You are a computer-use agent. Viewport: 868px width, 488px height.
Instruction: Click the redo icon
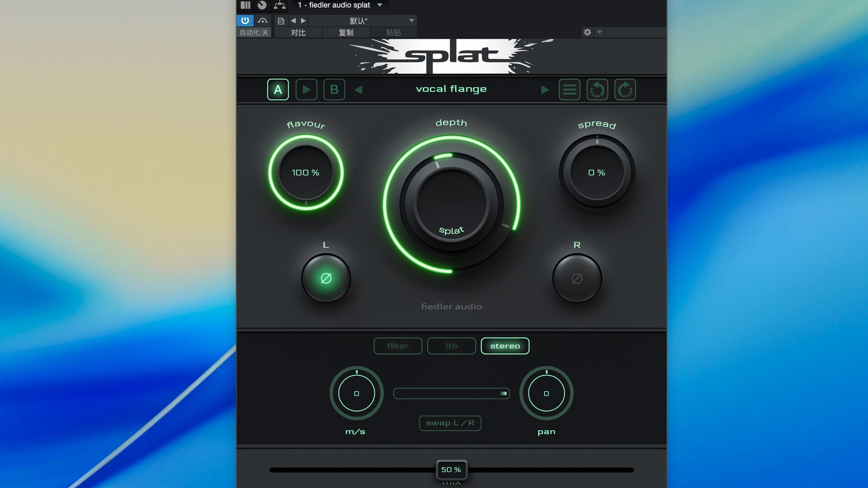[x=625, y=89]
